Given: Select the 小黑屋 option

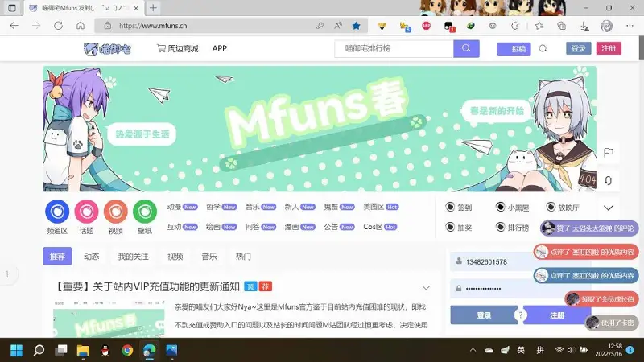Looking at the screenshot, I should click(512, 208).
